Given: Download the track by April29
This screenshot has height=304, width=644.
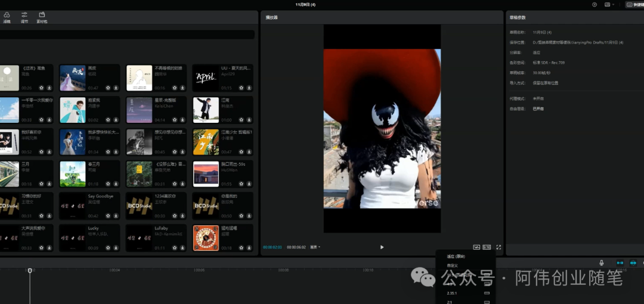Looking at the screenshot, I should click(249, 88).
